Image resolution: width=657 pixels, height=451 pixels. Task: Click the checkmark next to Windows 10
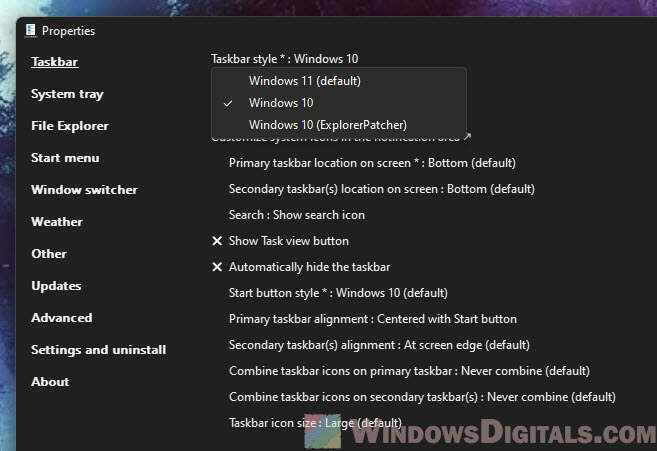pyautogui.click(x=228, y=103)
